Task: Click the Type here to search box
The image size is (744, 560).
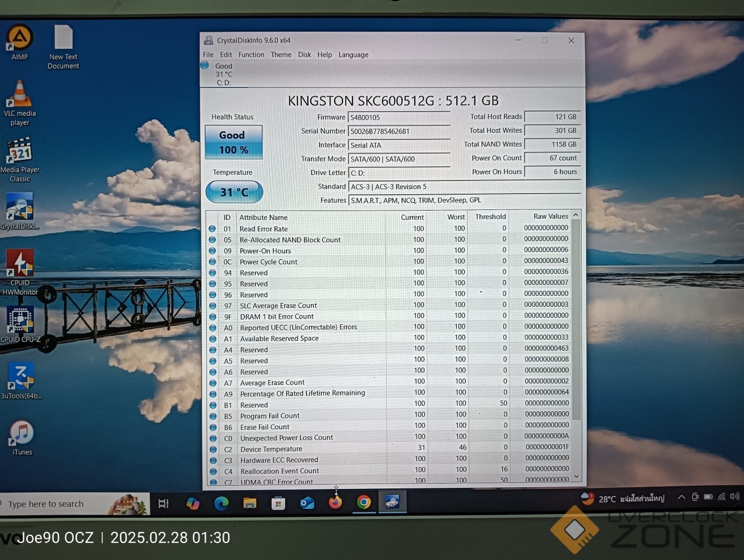Action: pyautogui.click(x=75, y=504)
